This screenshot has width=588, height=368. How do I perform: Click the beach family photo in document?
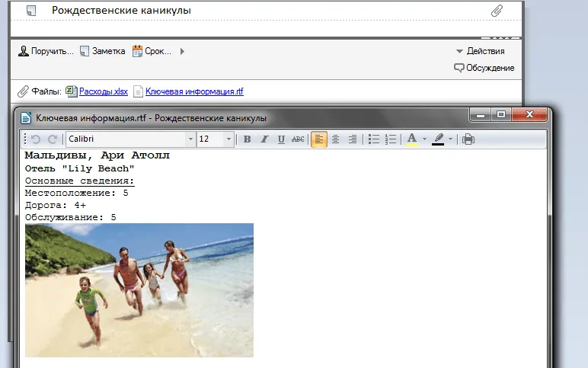(x=139, y=290)
